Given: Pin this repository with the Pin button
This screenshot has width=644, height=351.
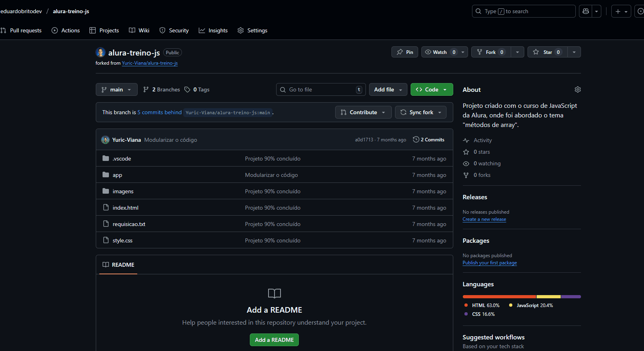Looking at the screenshot, I should coord(405,52).
